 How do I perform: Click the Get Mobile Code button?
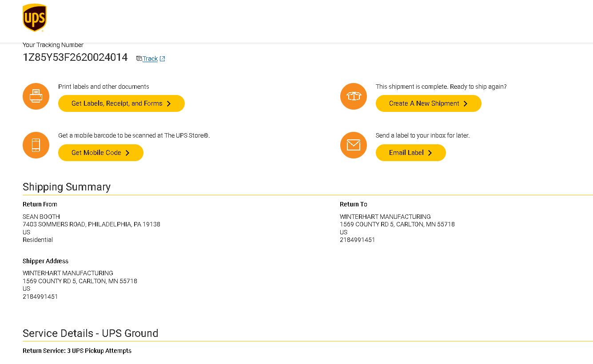coord(101,153)
